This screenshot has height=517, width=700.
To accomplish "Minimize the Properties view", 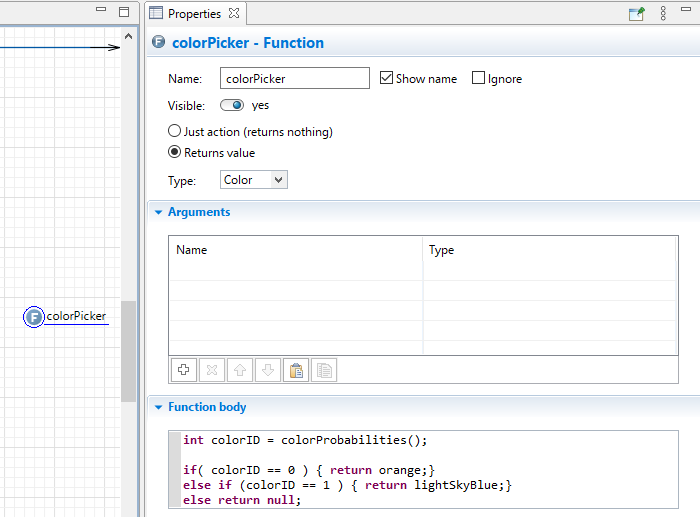I will click(686, 9).
